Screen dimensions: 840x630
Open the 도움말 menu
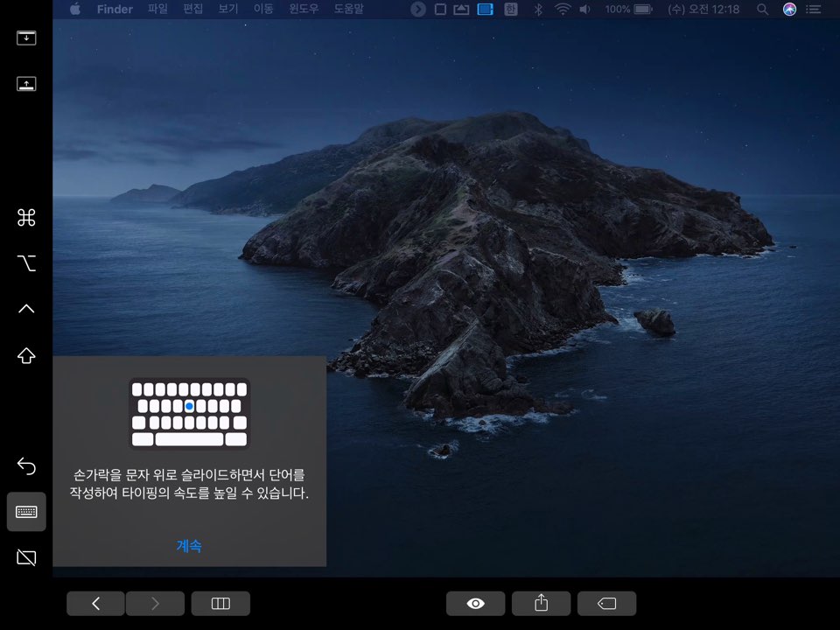[349, 9]
